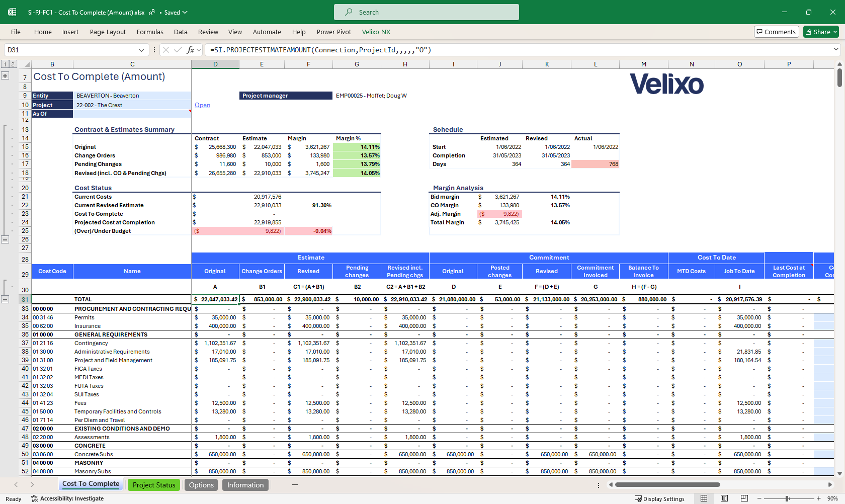The image size is (845, 504).
Task: Adjust the zoom slider in status bar
Action: coord(787,498)
